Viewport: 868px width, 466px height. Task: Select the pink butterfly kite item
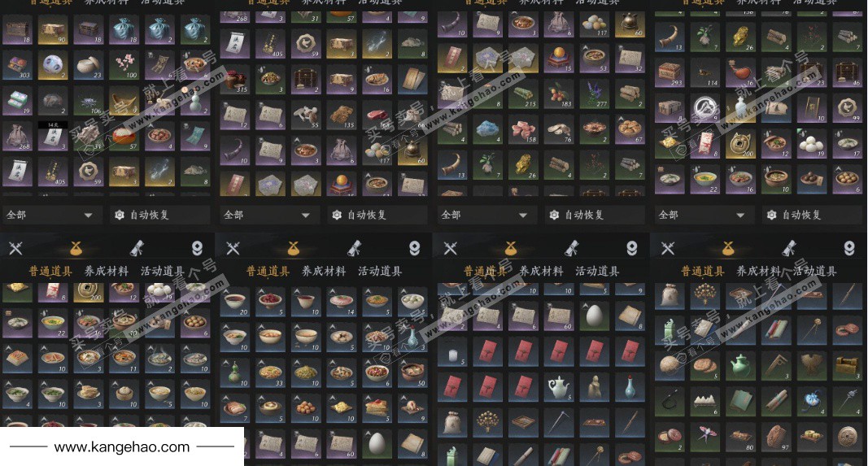(704, 438)
